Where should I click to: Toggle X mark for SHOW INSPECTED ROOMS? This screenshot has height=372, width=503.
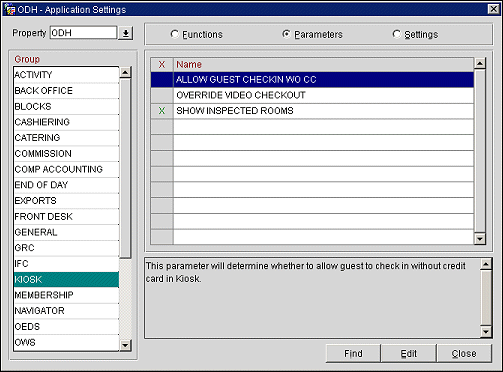click(162, 111)
